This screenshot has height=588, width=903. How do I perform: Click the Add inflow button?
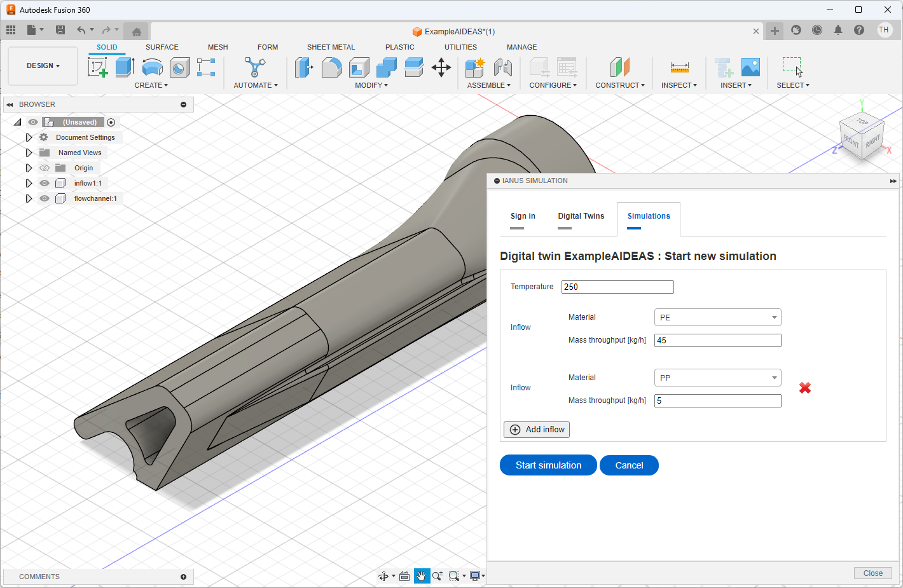[x=537, y=430]
